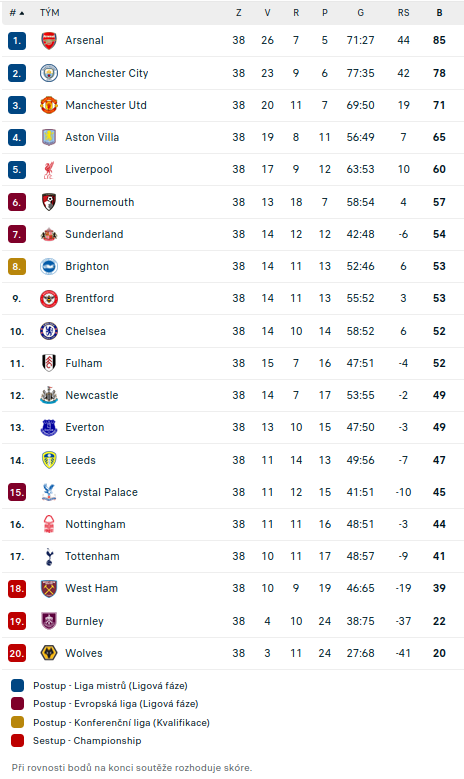Click the Everton club crest
The image size is (464, 779).
tap(49, 427)
